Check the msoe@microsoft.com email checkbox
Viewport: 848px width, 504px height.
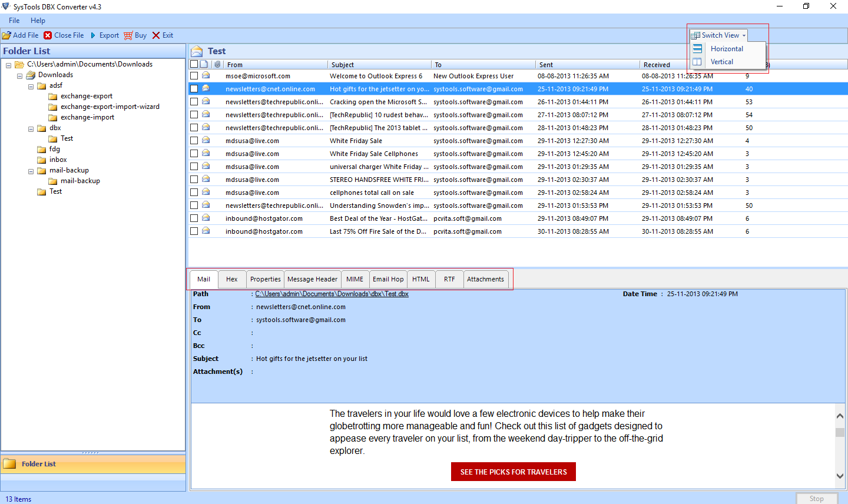click(194, 76)
